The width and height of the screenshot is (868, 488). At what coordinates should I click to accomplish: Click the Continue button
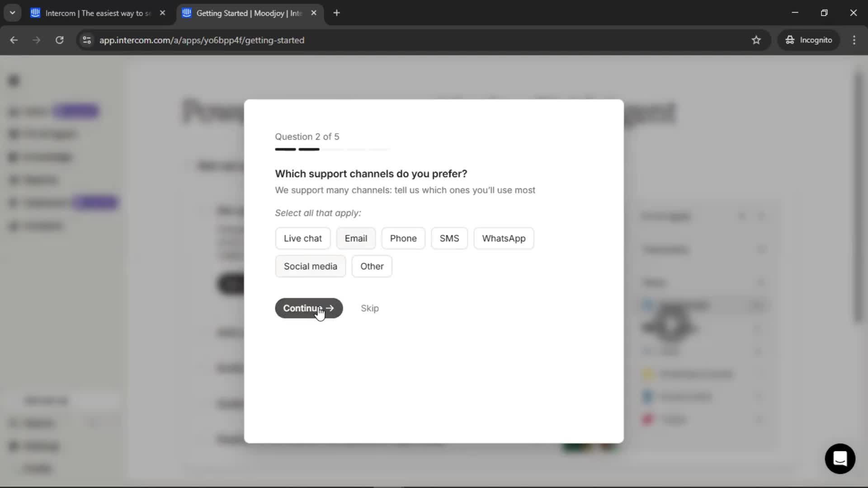[309, 308]
